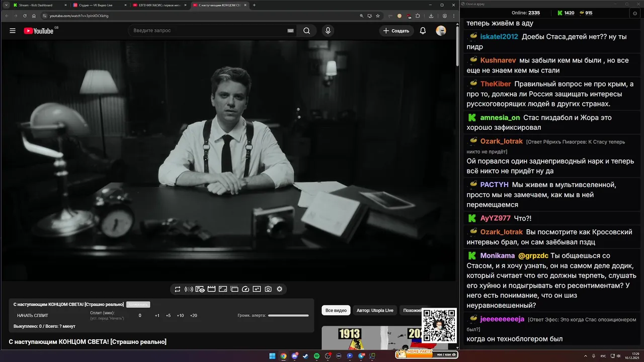
Task: Open Chrome downloads icon
Action: (431, 16)
